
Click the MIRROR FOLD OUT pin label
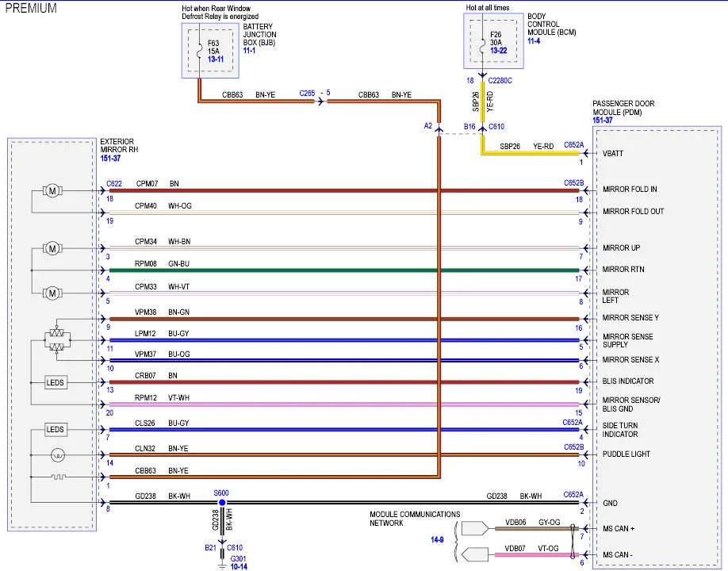[634, 211]
